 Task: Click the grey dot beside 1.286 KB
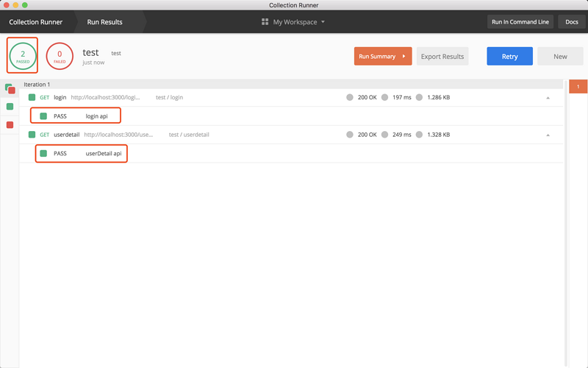(419, 97)
